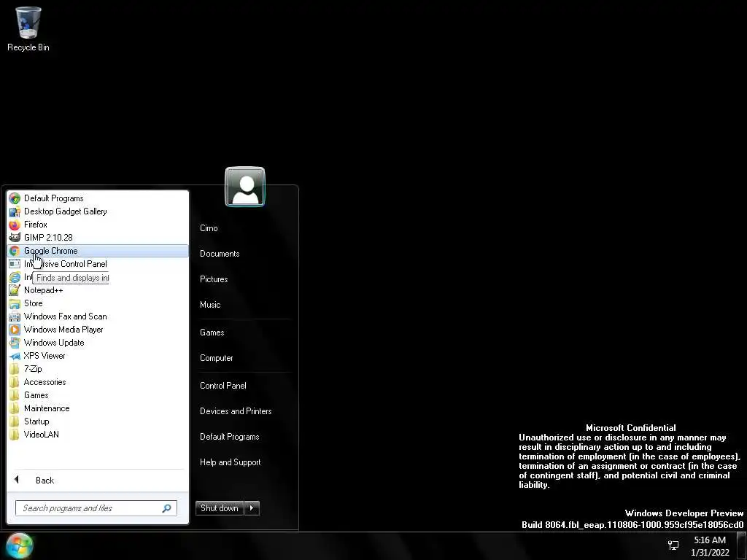Click the Store icon
This screenshot has width=747, height=560.
[x=15, y=303]
